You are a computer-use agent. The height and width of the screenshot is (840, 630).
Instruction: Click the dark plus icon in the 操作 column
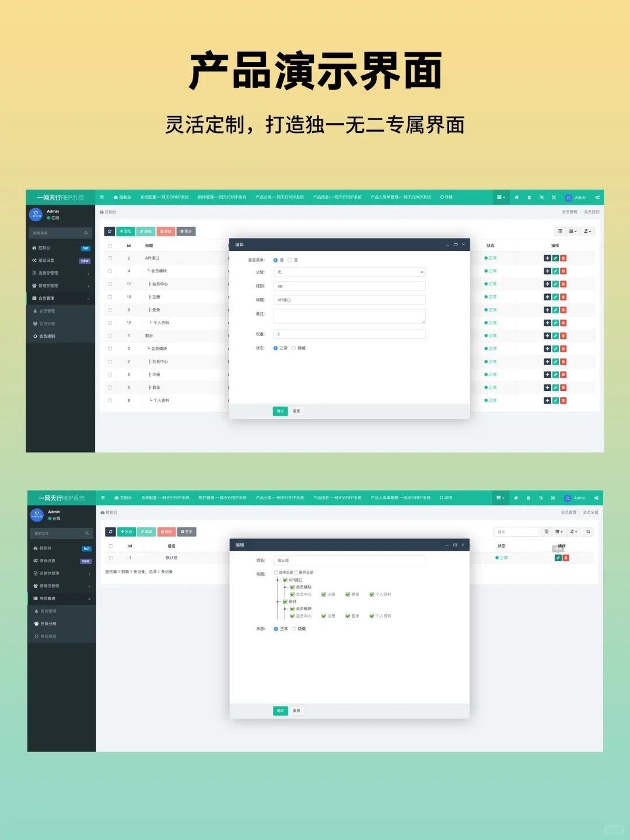(547, 258)
